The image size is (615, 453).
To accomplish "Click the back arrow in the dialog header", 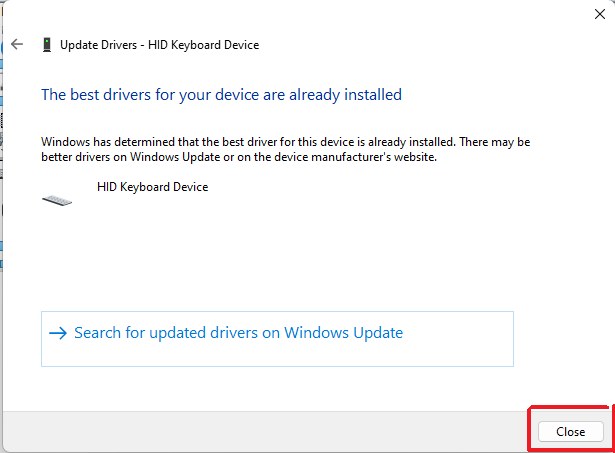I will click(17, 45).
